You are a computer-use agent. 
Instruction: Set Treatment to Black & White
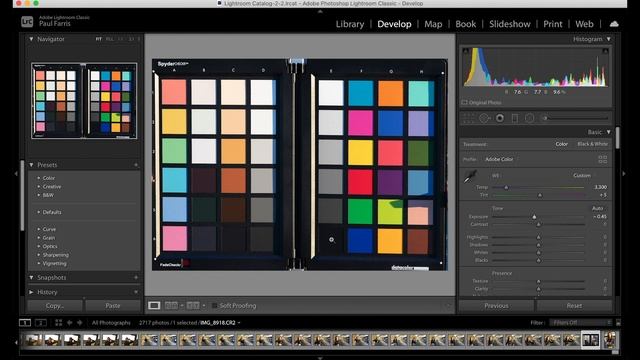point(592,144)
